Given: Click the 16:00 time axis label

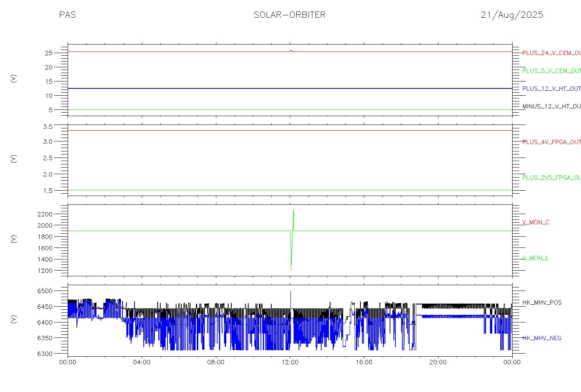Looking at the screenshot, I should coord(364,362).
